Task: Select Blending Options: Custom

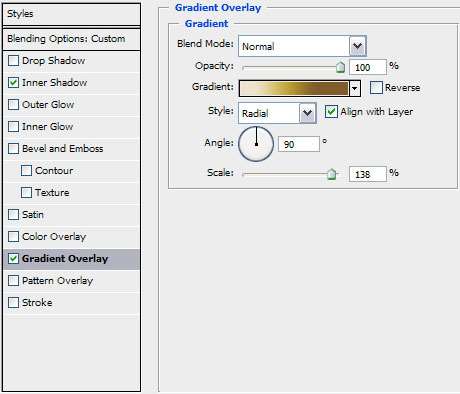Action: coord(71,39)
